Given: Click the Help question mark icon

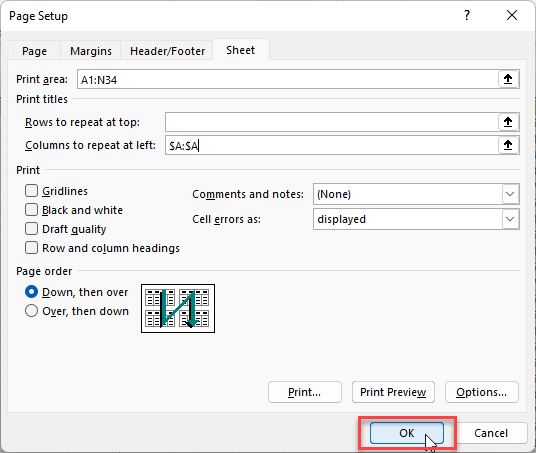Looking at the screenshot, I should [467, 15].
